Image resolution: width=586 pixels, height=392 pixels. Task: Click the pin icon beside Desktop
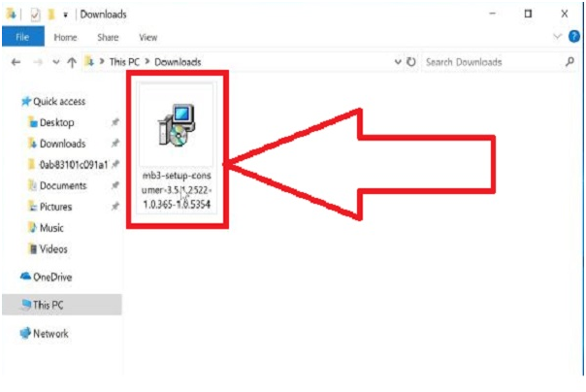tap(115, 122)
